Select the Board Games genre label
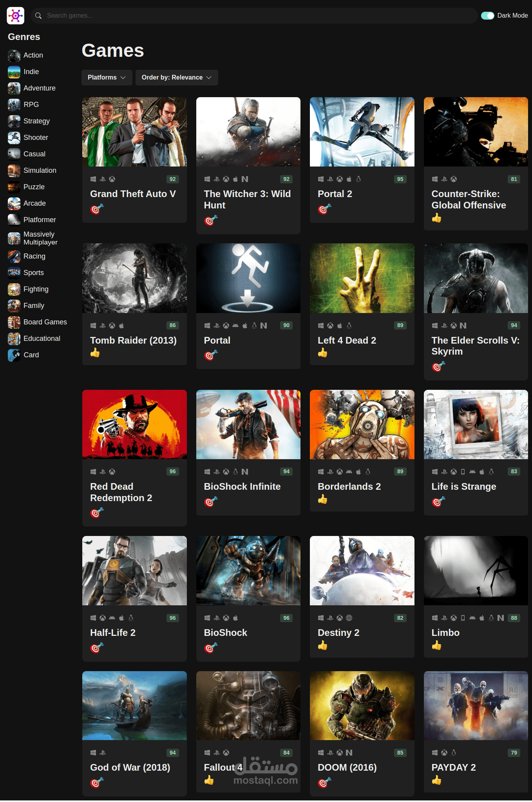The width and height of the screenshot is (532, 802). coord(45,322)
